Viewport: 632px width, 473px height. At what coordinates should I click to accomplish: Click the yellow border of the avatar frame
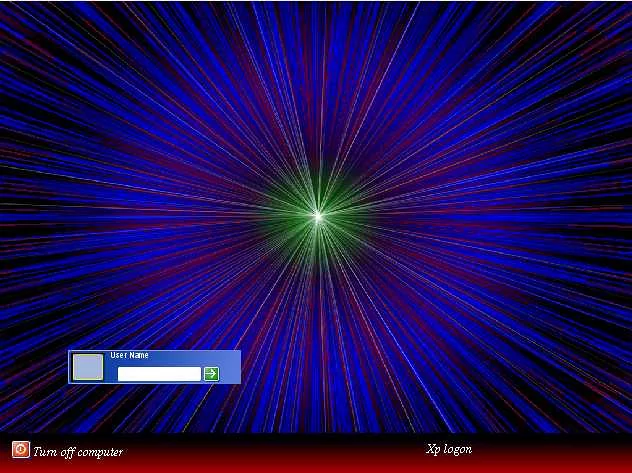73,367
